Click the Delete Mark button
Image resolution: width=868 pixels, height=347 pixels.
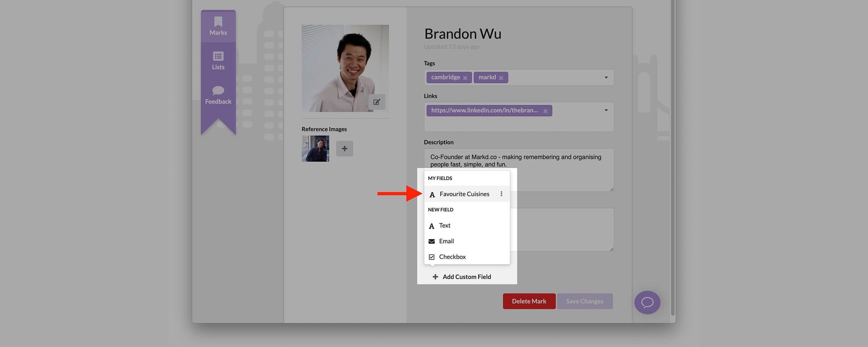(529, 301)
